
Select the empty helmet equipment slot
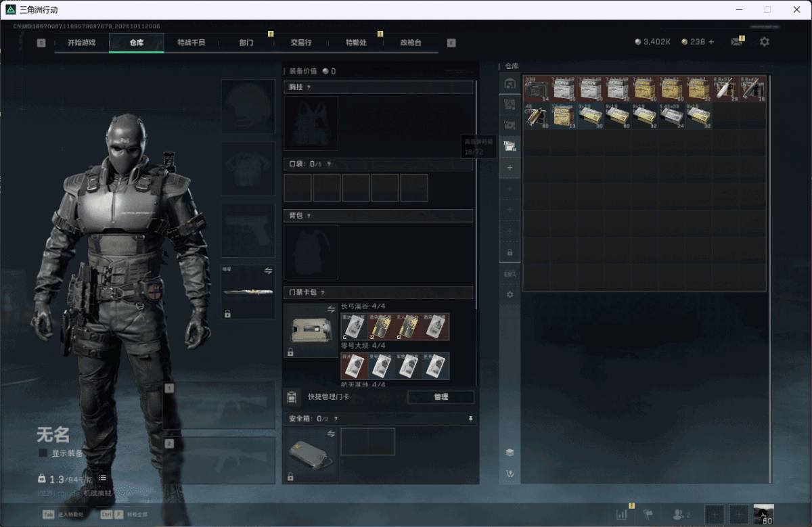point(248,107)
